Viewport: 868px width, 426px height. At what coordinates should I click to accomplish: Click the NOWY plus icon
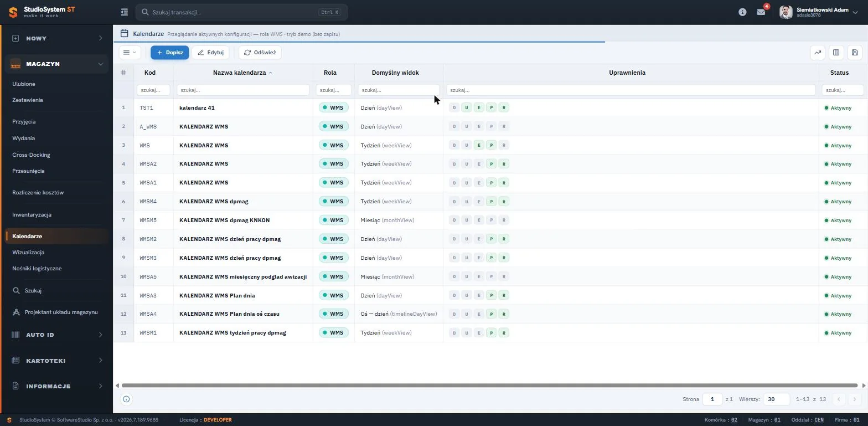coord(15,38)
